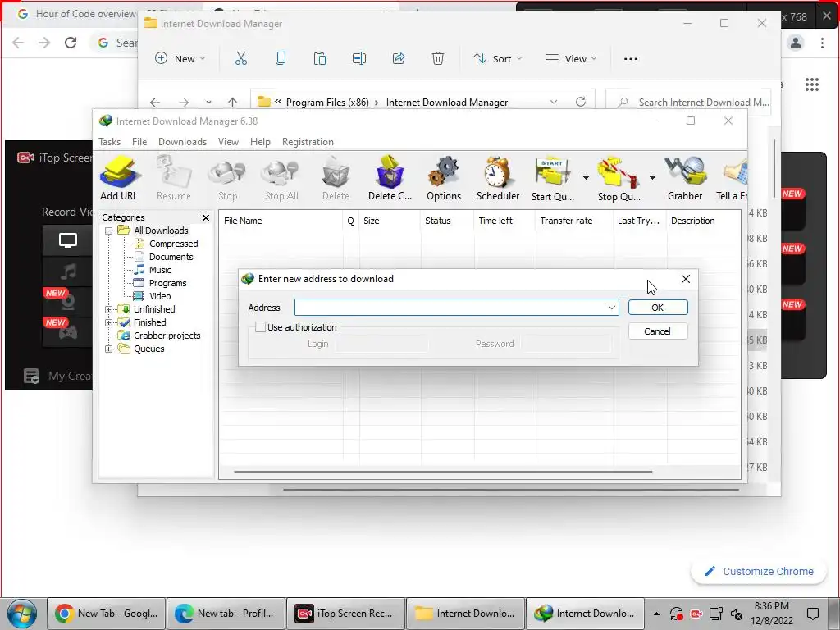840x630 pixels.
Task: Open the Registration menu
Action: (308, 142)
